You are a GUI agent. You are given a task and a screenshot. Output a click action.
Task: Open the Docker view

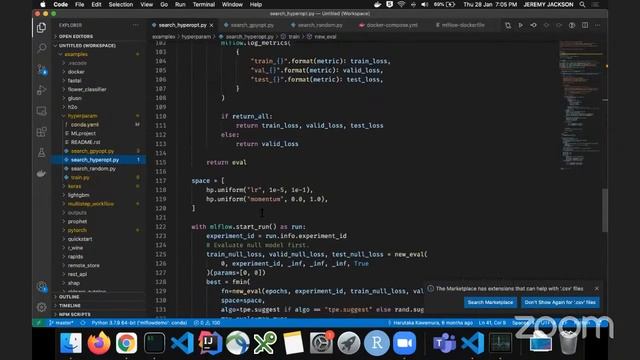pos(41,173)
